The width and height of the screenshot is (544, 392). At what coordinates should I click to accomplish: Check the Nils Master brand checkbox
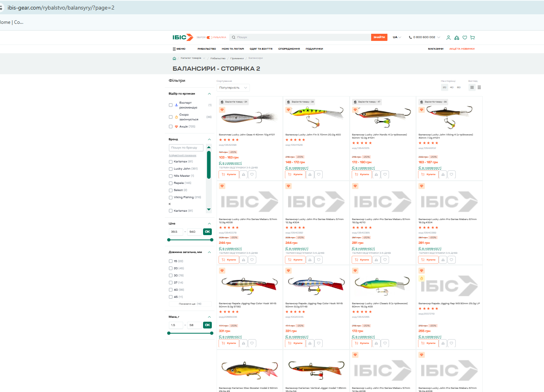(x=170, y=176)
